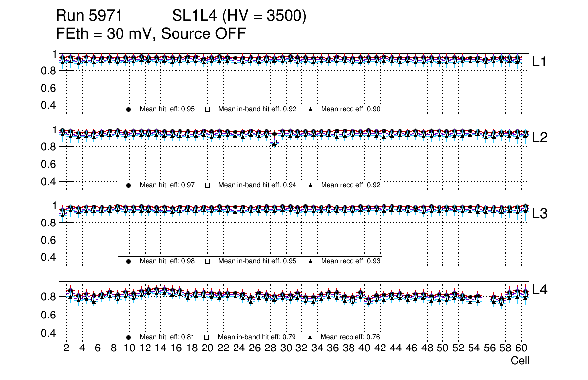Click the open square marker in L1 legend
The height and width of the screenshot is (380, 588).
(x=207, y=109)
